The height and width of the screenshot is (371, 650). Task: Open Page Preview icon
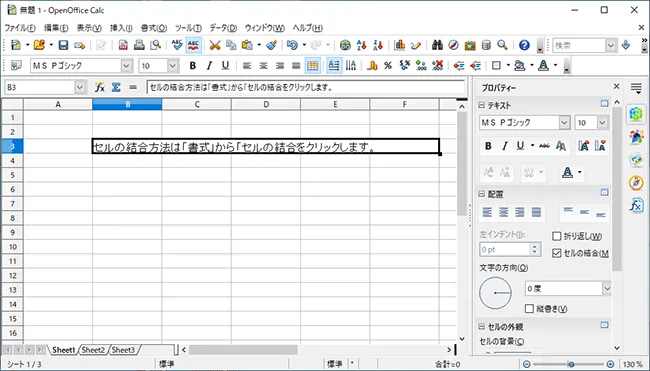(x=155, y=45)
